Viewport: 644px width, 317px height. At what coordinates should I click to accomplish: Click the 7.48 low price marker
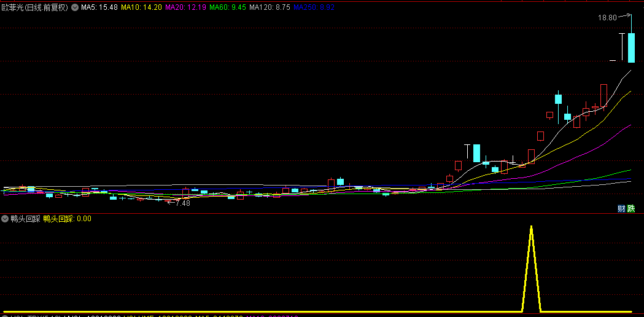coord(183,203)
